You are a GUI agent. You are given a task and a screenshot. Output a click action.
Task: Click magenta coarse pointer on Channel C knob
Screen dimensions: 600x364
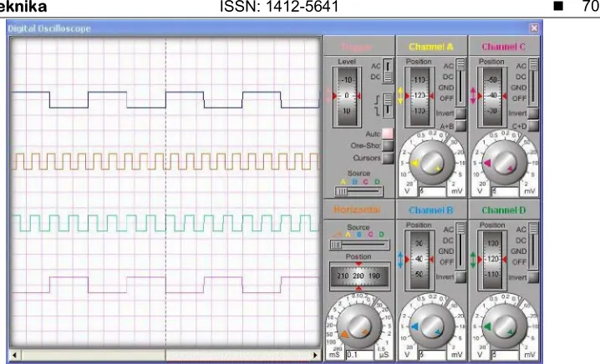487,164
